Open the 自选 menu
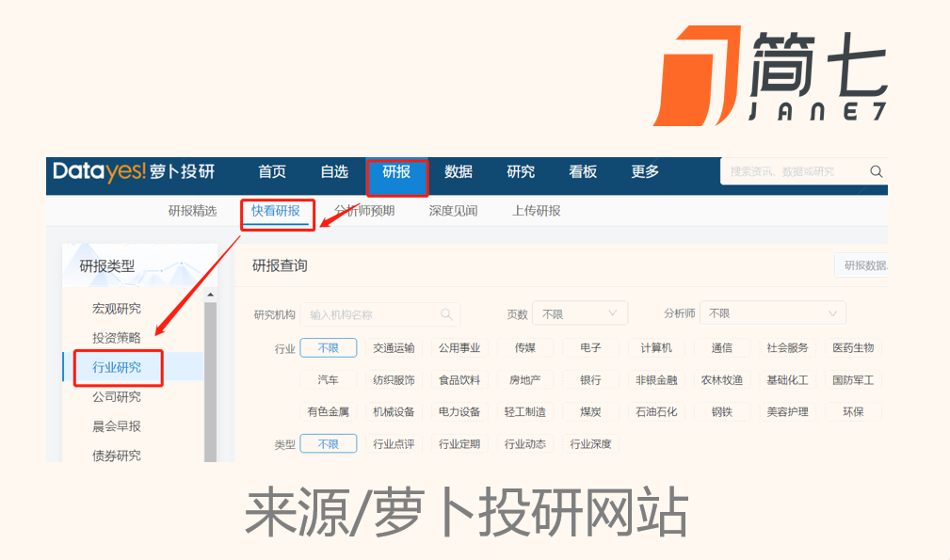 click(334, 172)
